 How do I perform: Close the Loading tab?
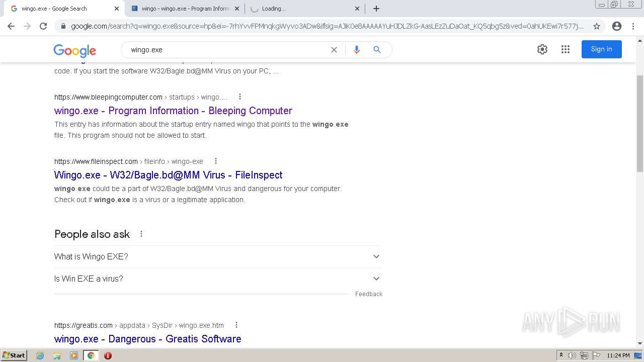357,9
